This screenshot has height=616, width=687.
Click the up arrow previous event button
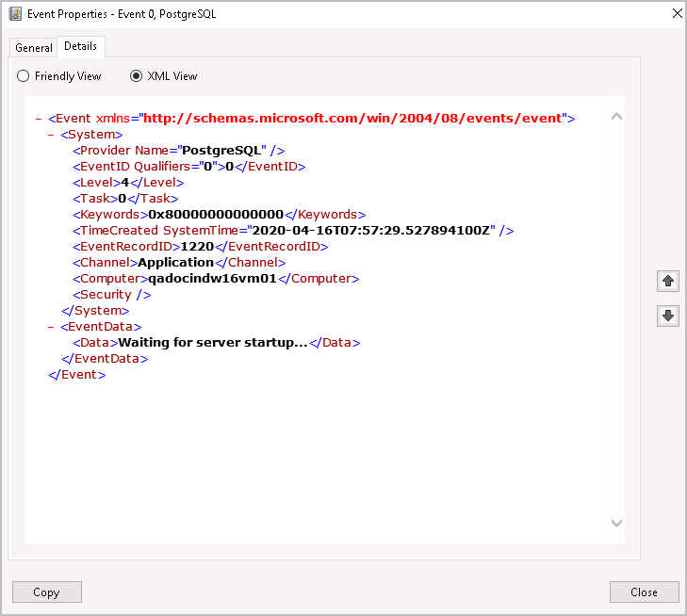point(668,281)
